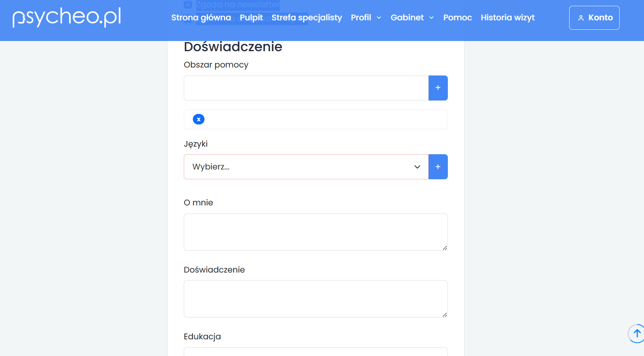Focus the Obszar pomocy text input
This screenshot has height=356, width=644.
[x=306, y=88]
